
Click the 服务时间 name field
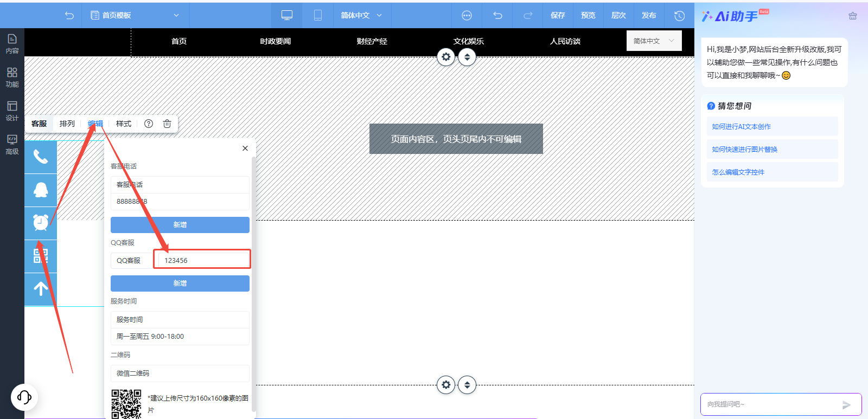180,320
